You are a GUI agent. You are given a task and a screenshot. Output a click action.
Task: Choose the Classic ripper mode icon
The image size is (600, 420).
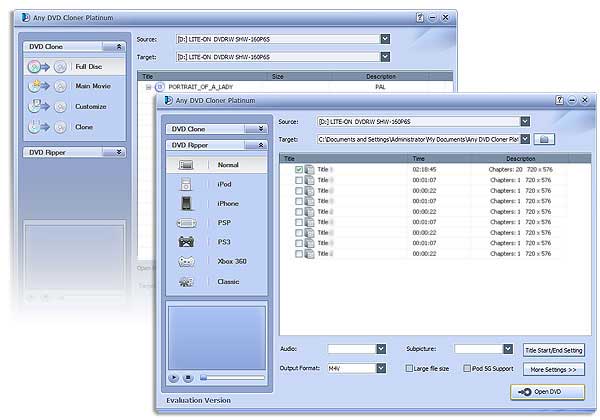[186, 282]
